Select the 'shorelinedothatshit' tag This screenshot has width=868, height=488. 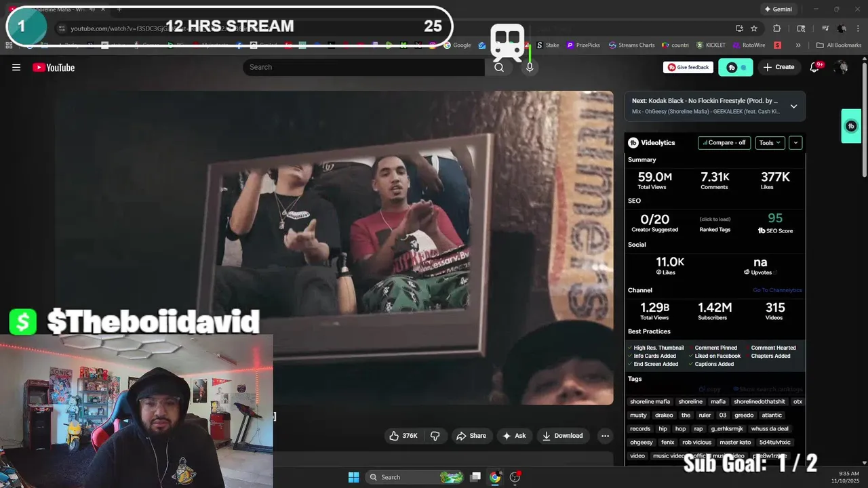pyautogui.click(x=759, y=401)
